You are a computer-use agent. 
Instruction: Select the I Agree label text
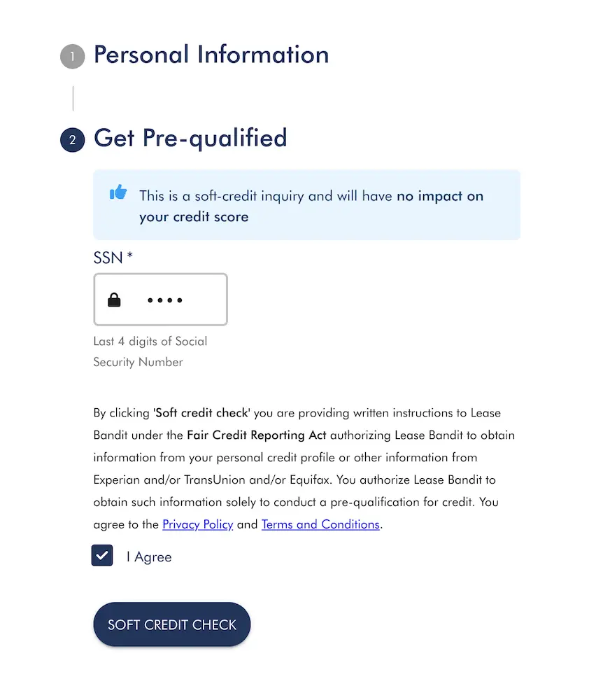(x=149, y=557)
